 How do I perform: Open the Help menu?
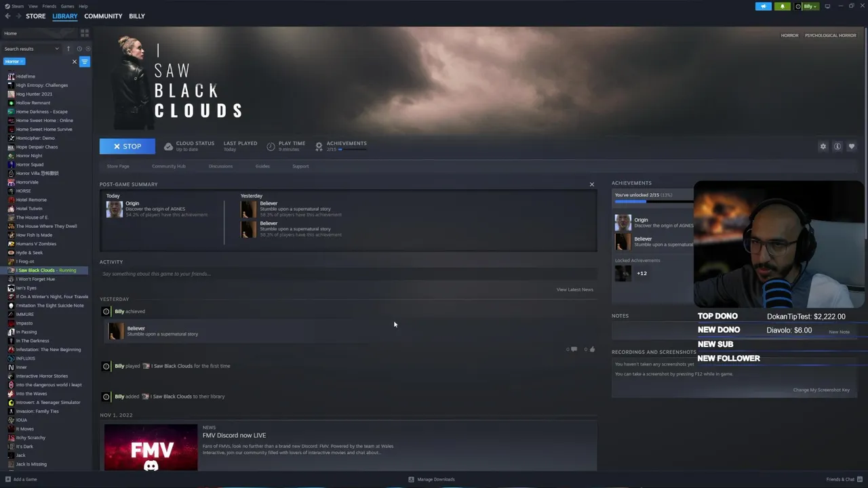(83, 6)
